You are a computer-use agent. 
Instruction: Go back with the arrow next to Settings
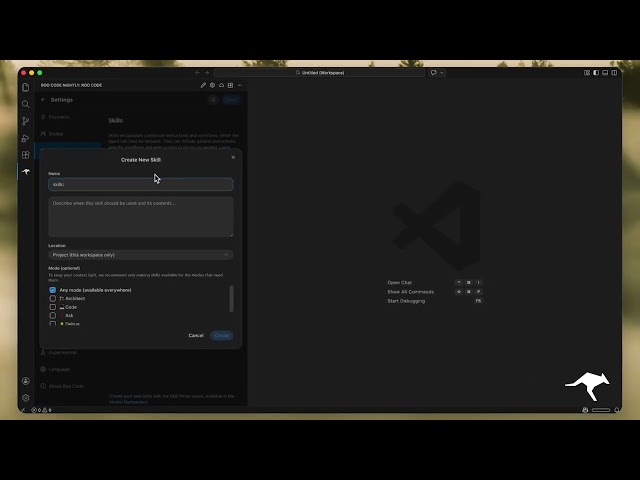tap(43, 100)
